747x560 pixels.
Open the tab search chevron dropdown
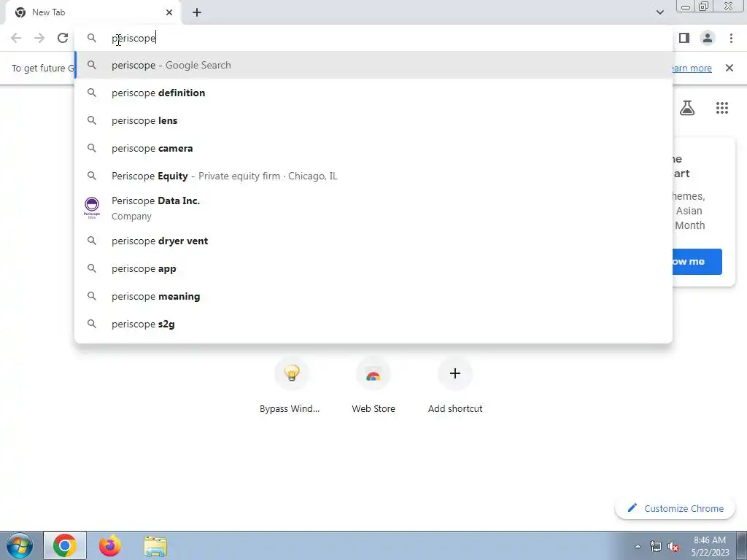(x=659, y=12)
